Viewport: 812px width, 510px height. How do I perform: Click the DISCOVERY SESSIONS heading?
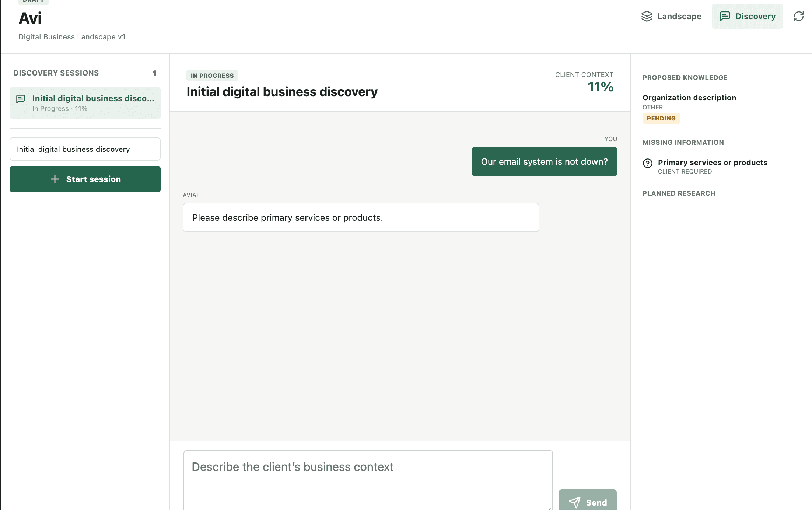(56, 73)
